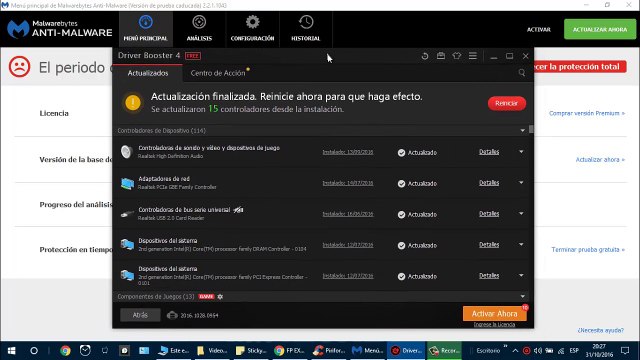Open Detalles for Realtek High Definition Audio
Image resolution: width=640 pixels, height=360 pixels.
click(x=489, y=152)
